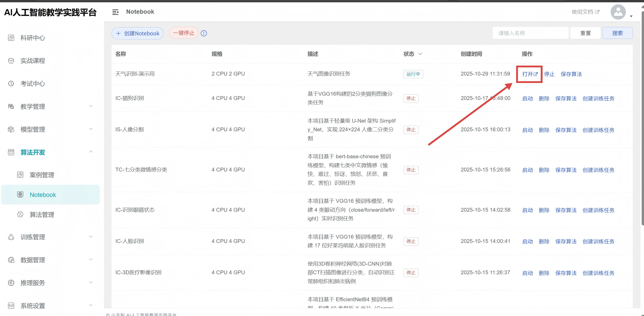644x316 pixels.
Task: Select the Notebook menu item
Action: click(x=43, y=195)
